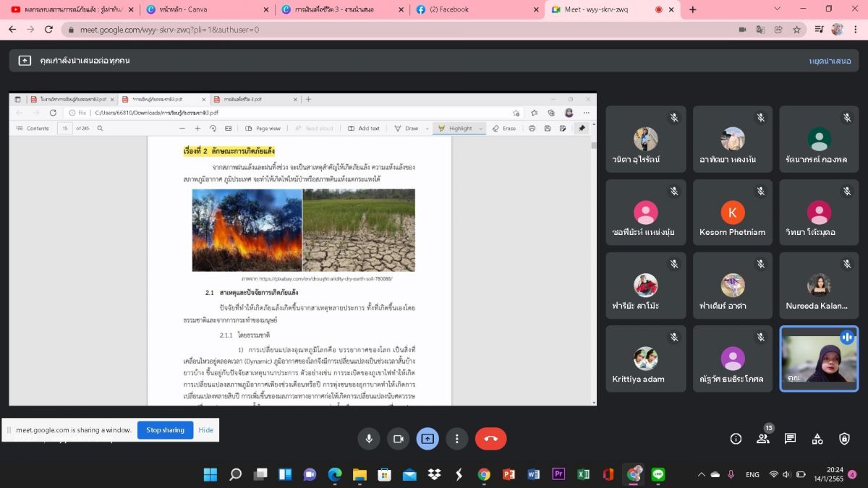Hide the sharing notification bar
868x488 pixels.
pyautogui.click(x=206, y=430)
